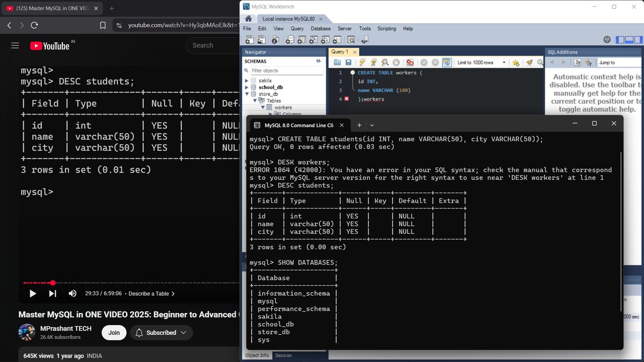Skip to next video button

[53, 293]
